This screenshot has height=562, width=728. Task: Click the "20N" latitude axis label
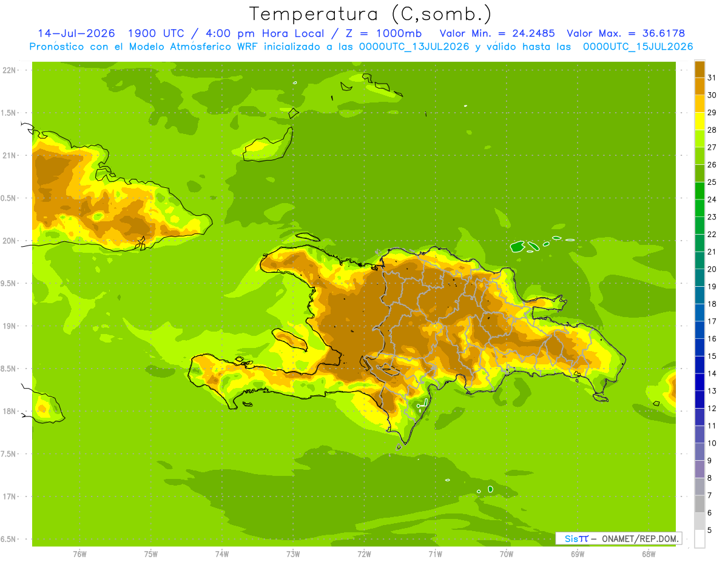(10, 241)
